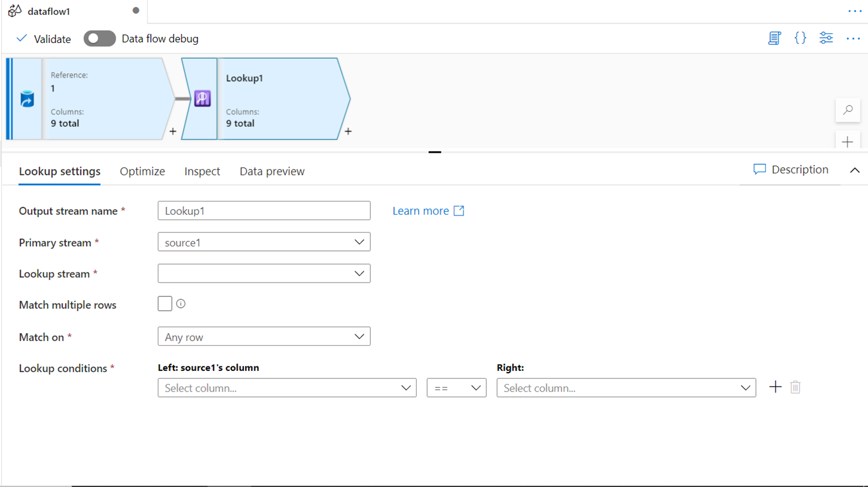Click the script icon in the toolbar
This screenshot has width=868, height=487.
pos(774,38)
